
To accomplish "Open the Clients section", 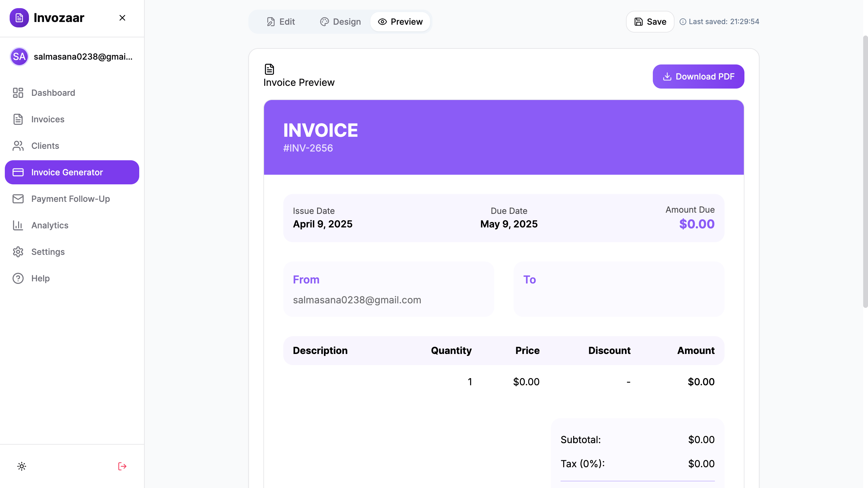I will [45, 146].
